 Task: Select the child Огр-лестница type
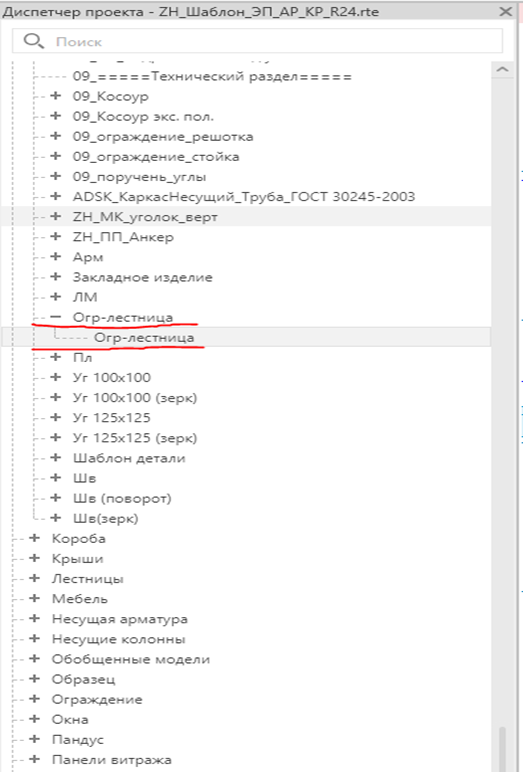pos(144,338)
